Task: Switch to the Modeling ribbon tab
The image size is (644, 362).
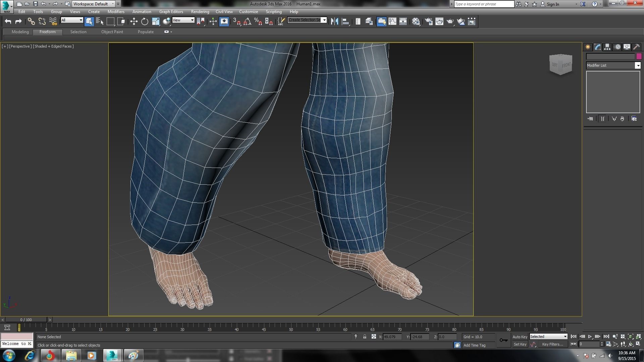Action: pyautogui.click(x=20, y=32)
